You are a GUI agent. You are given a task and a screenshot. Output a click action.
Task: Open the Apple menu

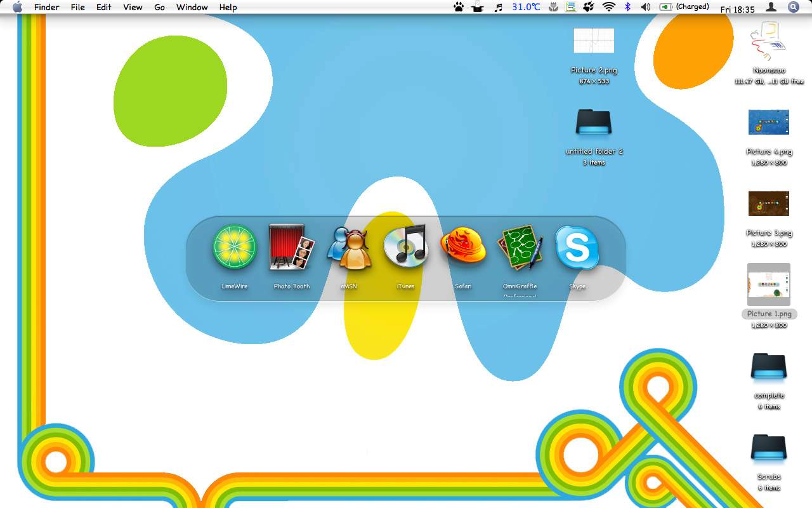click(17, 7)
